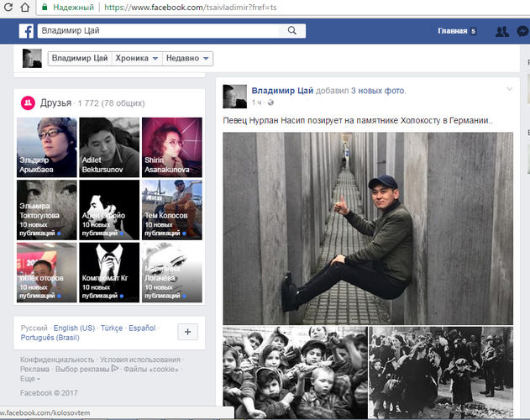
Task: Switch language to English (US)
Action: [73, 327]
